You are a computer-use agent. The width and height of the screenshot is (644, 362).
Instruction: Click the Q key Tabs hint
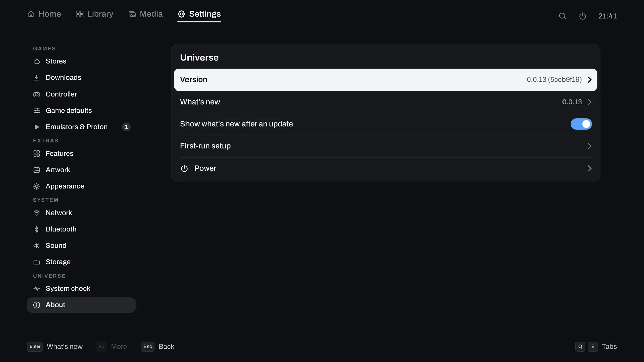580,347
